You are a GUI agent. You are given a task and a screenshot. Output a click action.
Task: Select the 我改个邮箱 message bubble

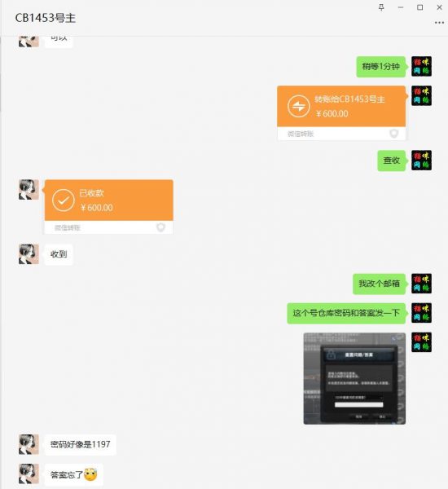pos(379,284)
